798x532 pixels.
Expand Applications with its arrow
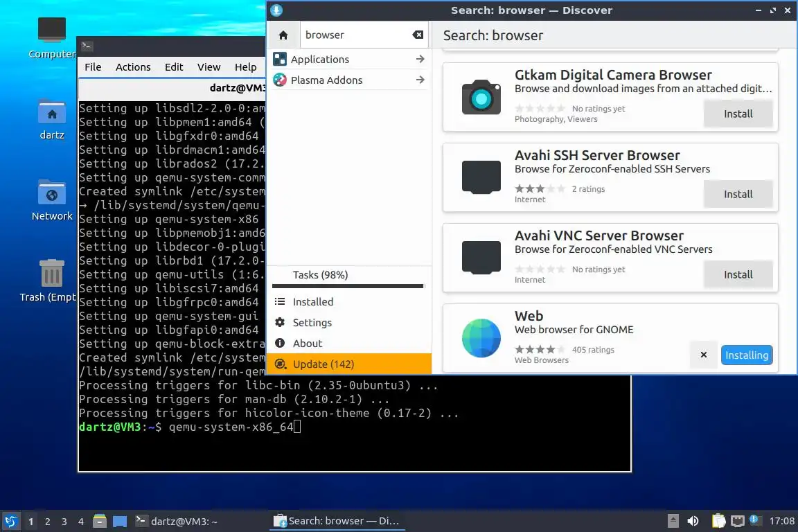pyautogui.click(x=420, y=59)
